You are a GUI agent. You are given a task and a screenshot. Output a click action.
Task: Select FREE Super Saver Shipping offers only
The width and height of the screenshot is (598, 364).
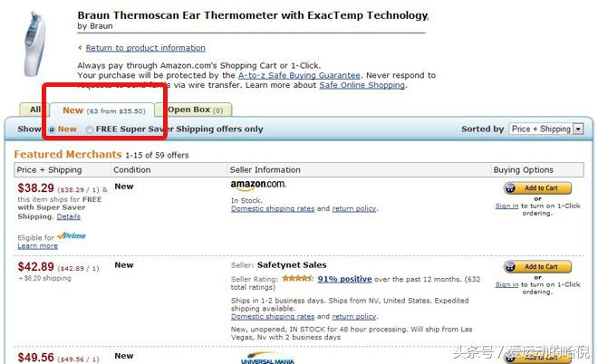pyautogui.click(x=89, y=129)
